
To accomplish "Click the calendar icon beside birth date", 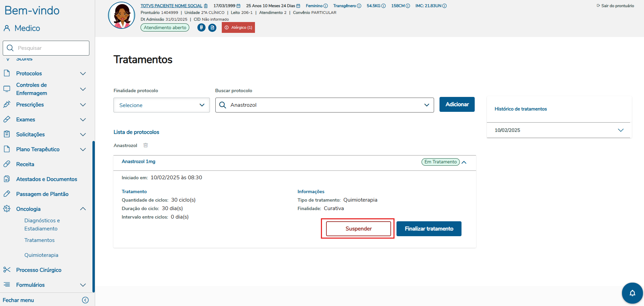I will click(238, 6).
